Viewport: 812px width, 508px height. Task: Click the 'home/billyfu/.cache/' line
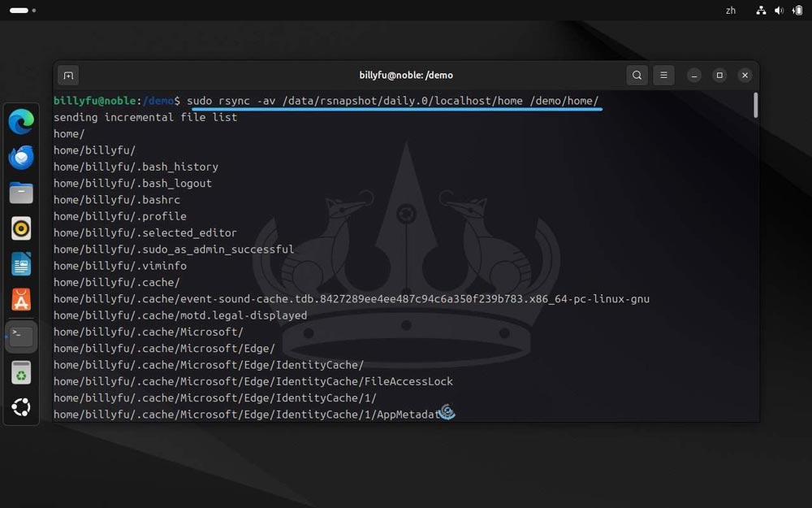click(116, 283)
